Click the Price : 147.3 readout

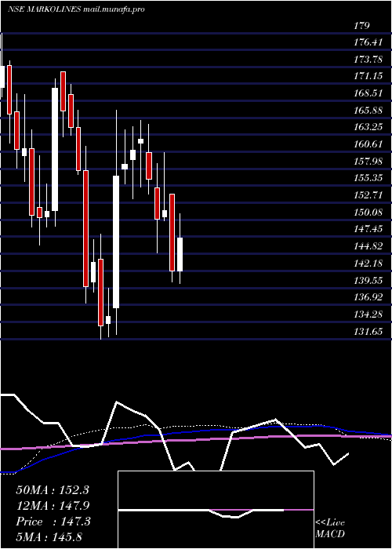pos(53,522)
